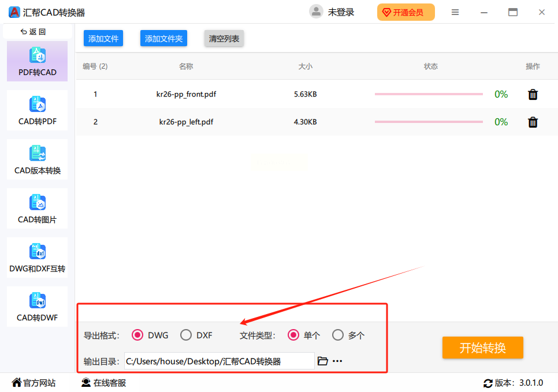This screenshot has width=558, height=392.
Task: Visit the 官方网站 home link
Action: pyautogui.click(x=34, y=383)
